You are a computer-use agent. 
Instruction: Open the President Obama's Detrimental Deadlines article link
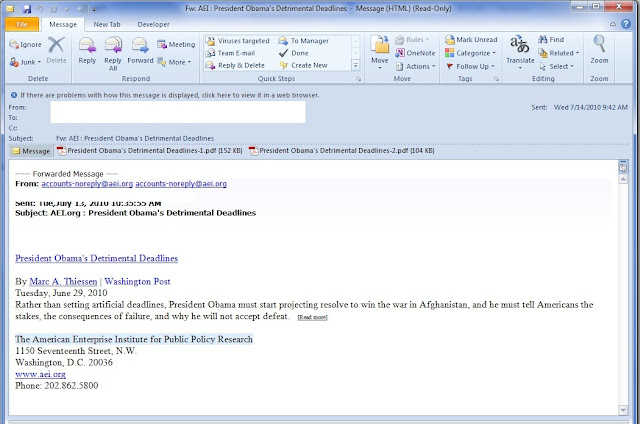(96, 258)
